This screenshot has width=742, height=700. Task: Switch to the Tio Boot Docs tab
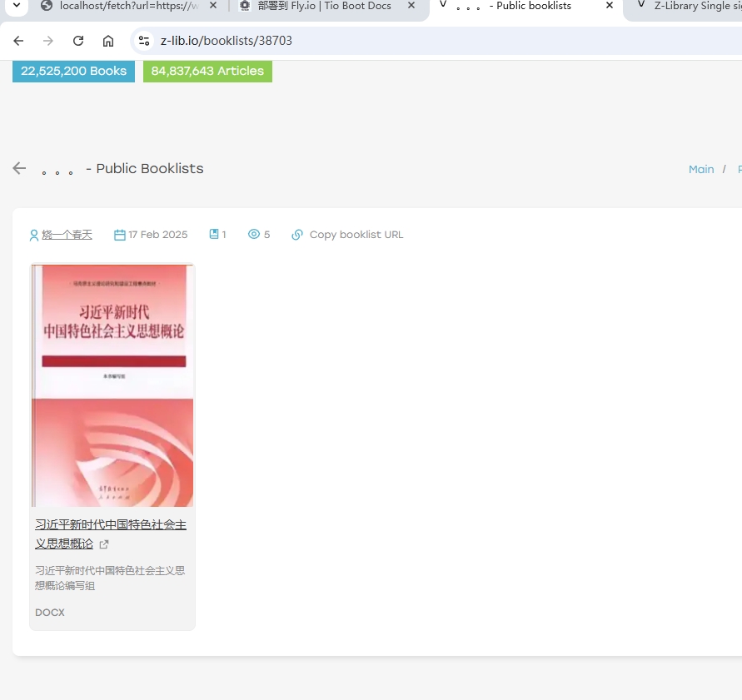pyautogui.click(x=323, y=6)
